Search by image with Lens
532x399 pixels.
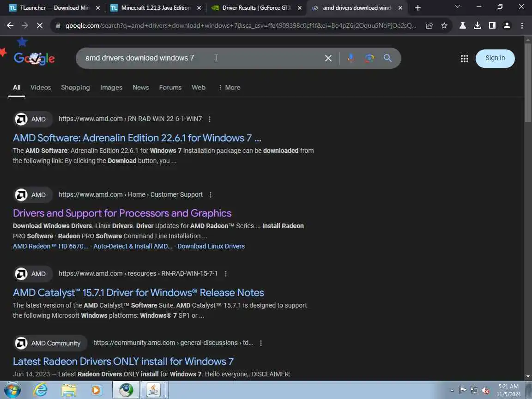click(x=369, y=58)
